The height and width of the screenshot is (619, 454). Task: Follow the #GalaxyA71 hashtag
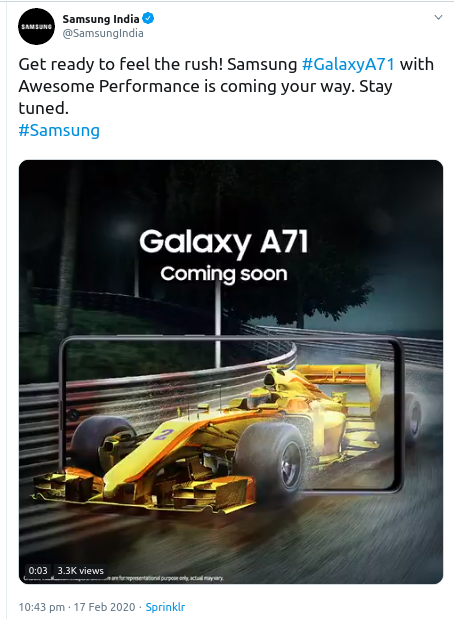coord(348,64)
